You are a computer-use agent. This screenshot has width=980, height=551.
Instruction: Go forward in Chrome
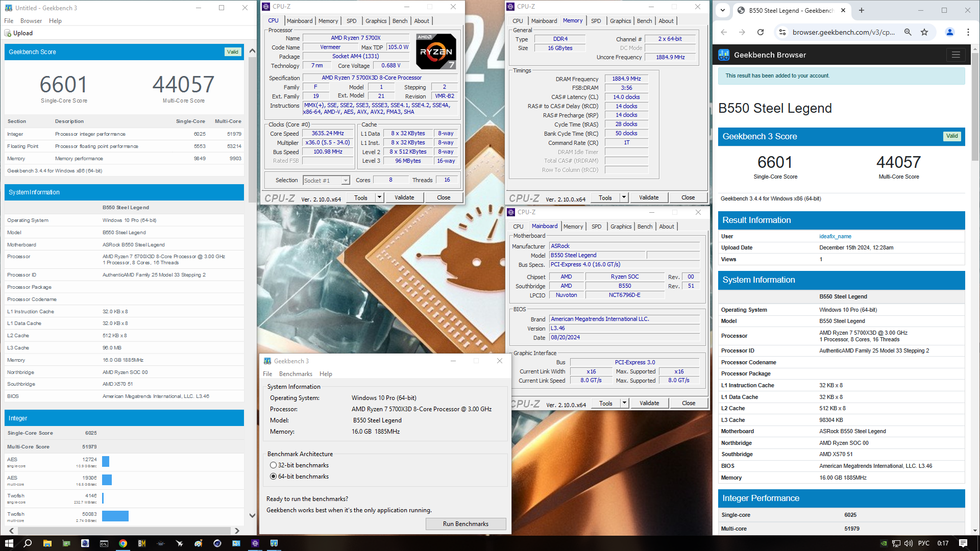(x=742, y=32)
